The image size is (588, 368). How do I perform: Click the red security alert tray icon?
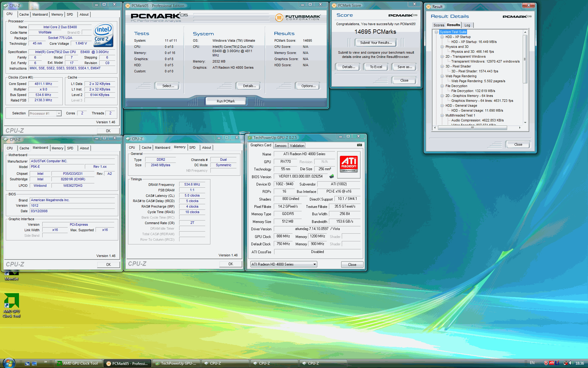coord(546,363)
